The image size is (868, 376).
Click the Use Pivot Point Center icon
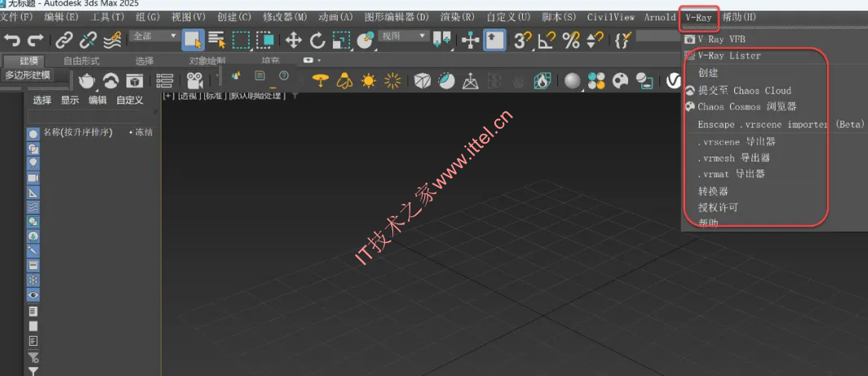point(444,40)
